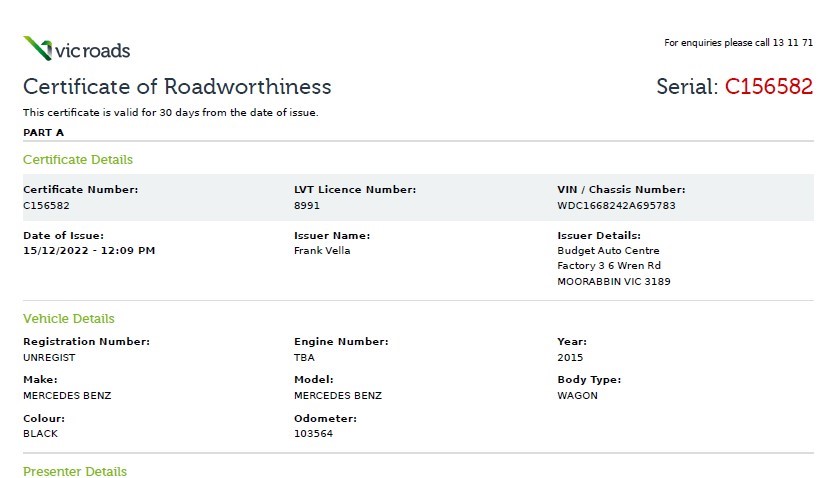Screen dimensions: 827x478
Task: Click the red serial number C156582
Action: click(768, 86)
